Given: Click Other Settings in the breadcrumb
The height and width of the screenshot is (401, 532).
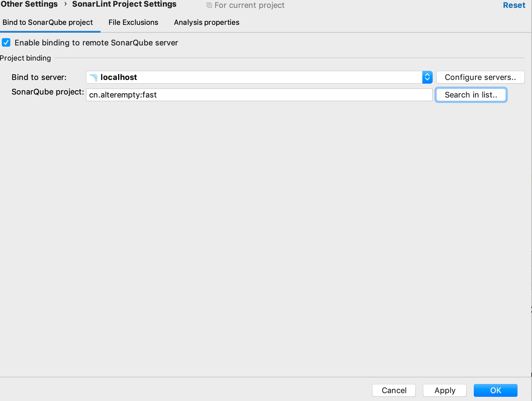Looking at the screenshot, I should point(29,4).
